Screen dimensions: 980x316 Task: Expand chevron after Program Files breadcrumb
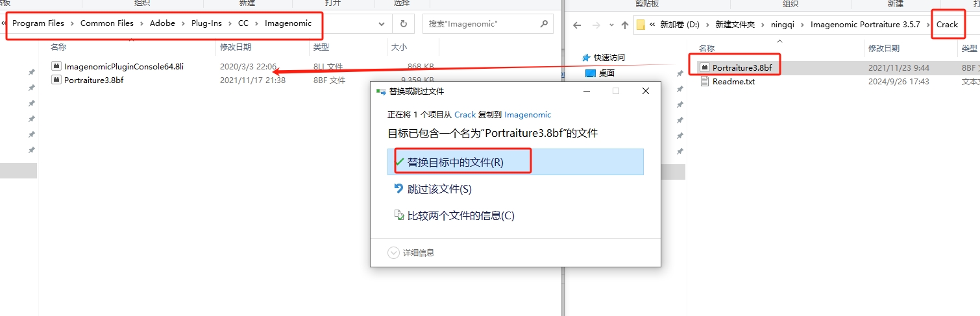pos(72,23)
